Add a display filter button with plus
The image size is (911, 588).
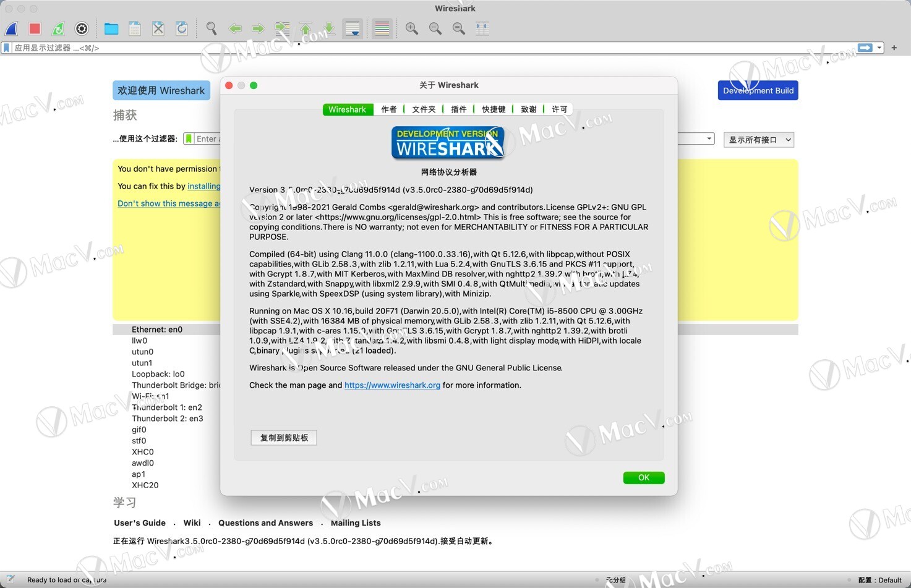click(894, 48)
